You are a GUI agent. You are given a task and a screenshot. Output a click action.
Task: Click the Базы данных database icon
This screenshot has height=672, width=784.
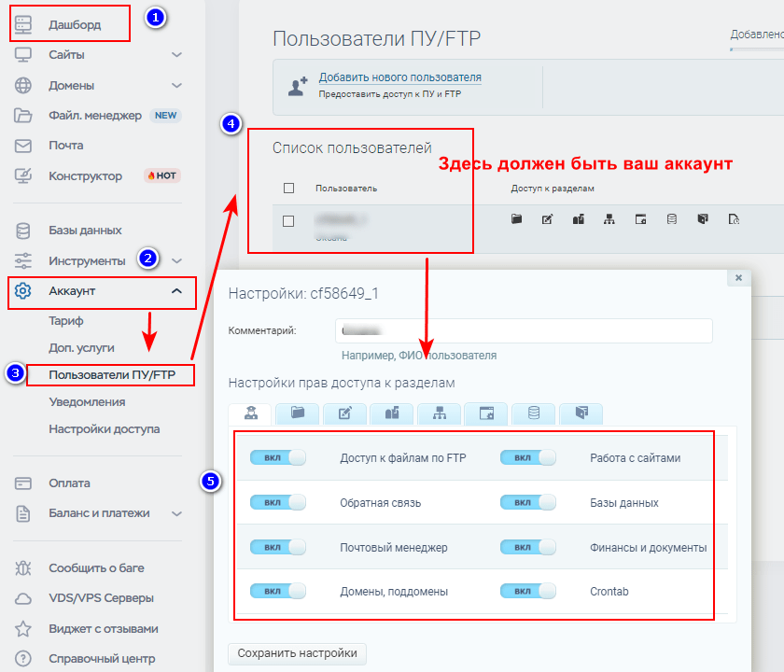pos(23,231)
